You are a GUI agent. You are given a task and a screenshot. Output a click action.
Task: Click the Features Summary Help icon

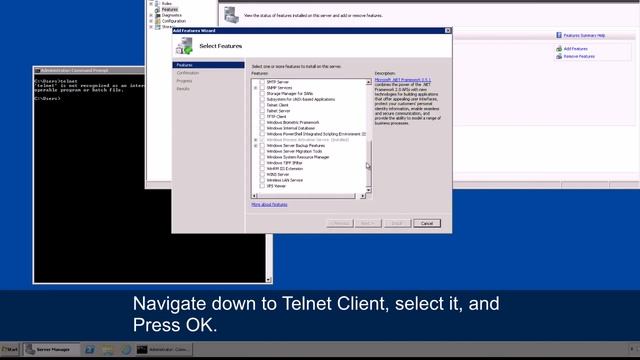559,36
